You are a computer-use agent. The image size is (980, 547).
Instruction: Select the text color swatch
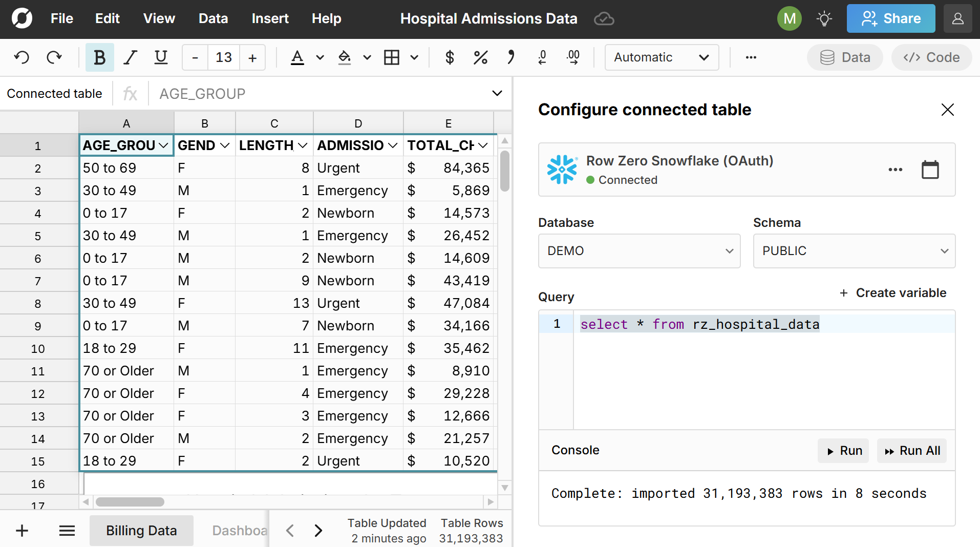pos(298,57)
